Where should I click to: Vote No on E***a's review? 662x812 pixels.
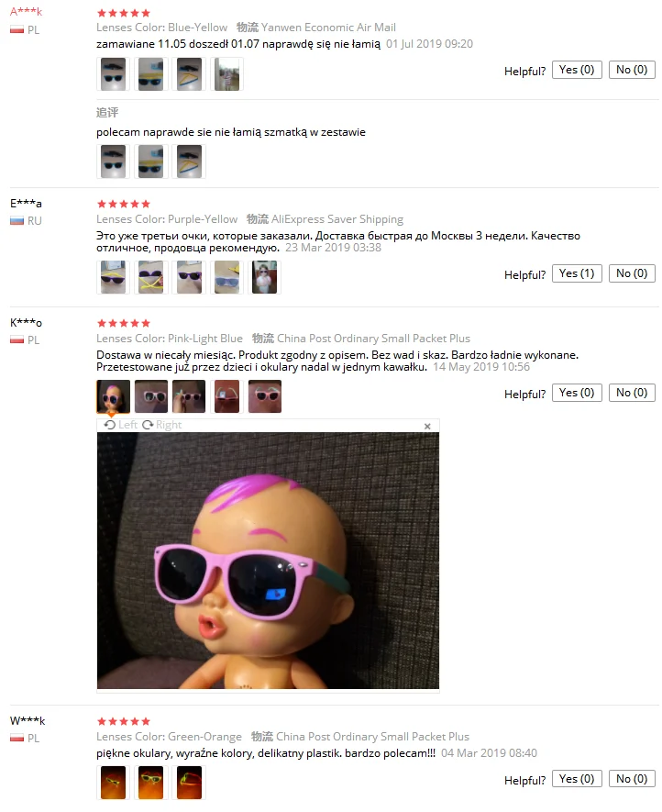pos(632,273)
